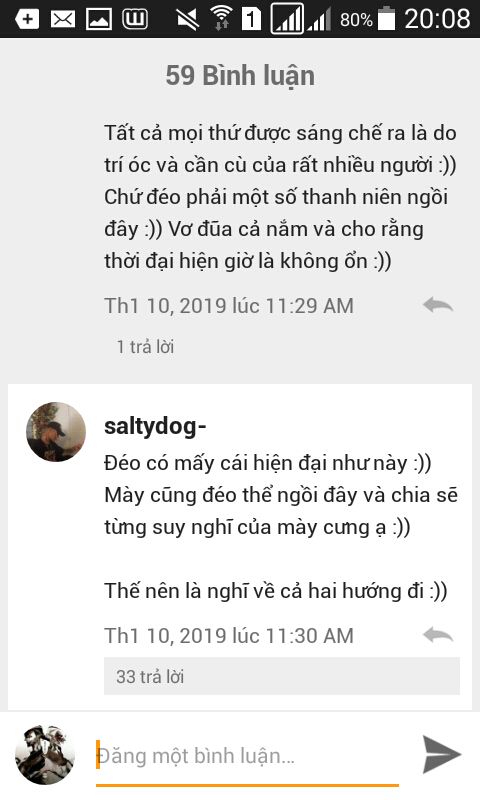The image size is (480, 800).
Task: Tap the Wi-Fi status icon
Action: point(221,19)
